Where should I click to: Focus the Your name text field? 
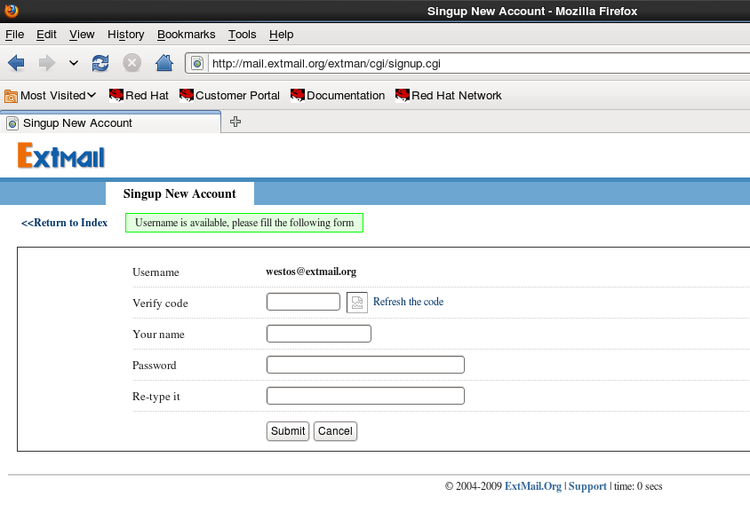[319, 334]
